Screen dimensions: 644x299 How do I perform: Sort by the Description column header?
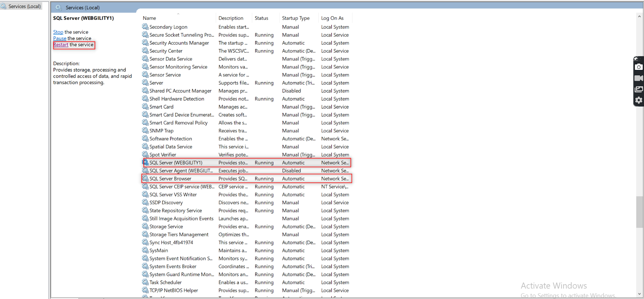[x=231, y=18]
